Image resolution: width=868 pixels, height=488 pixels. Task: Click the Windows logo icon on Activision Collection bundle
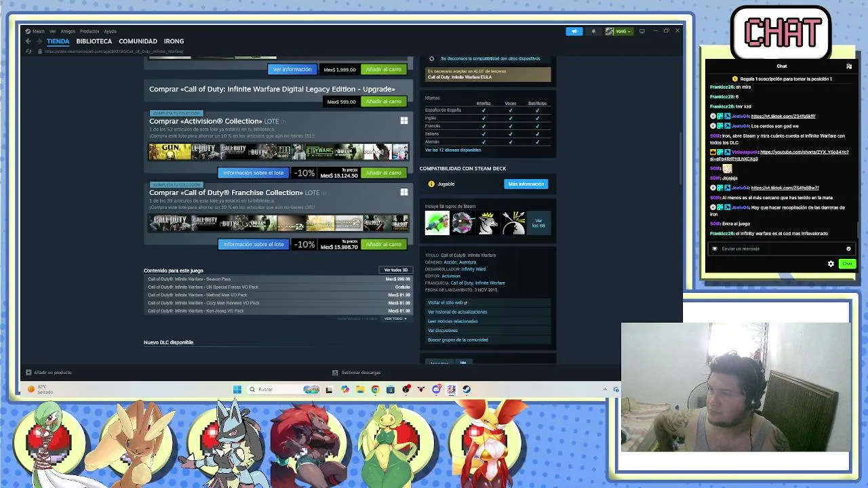404,121
